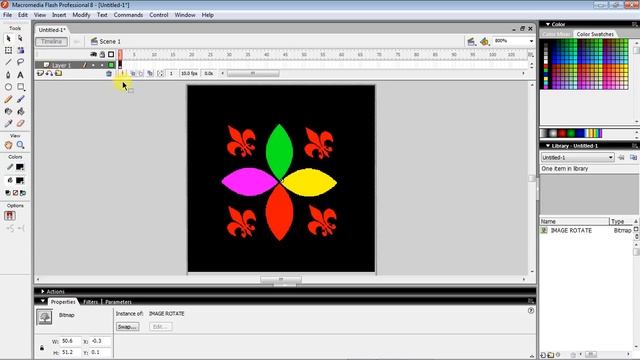Click the Add Motion Guide icon
Image resolution: width=640 pixels, height=360 pixels.
click(49, 73)
